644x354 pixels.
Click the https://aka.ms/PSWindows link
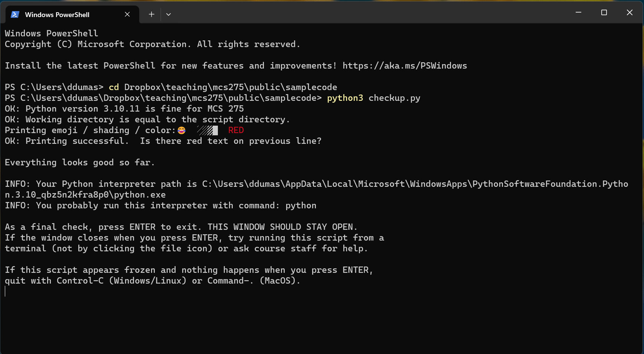(x=405, y=66)
